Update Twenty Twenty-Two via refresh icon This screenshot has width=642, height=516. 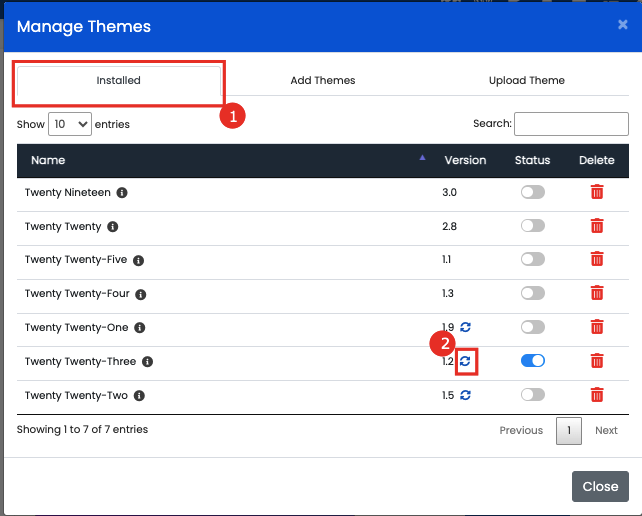tap(465, 395)
